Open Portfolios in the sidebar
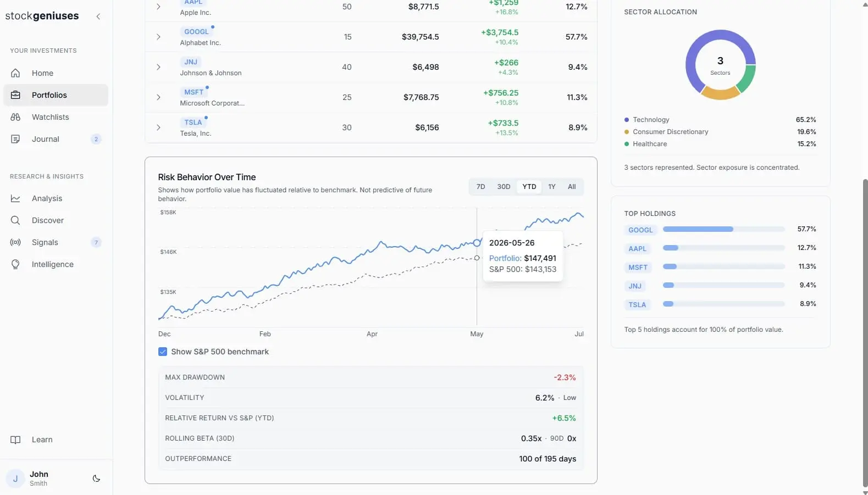 point(56,95)
